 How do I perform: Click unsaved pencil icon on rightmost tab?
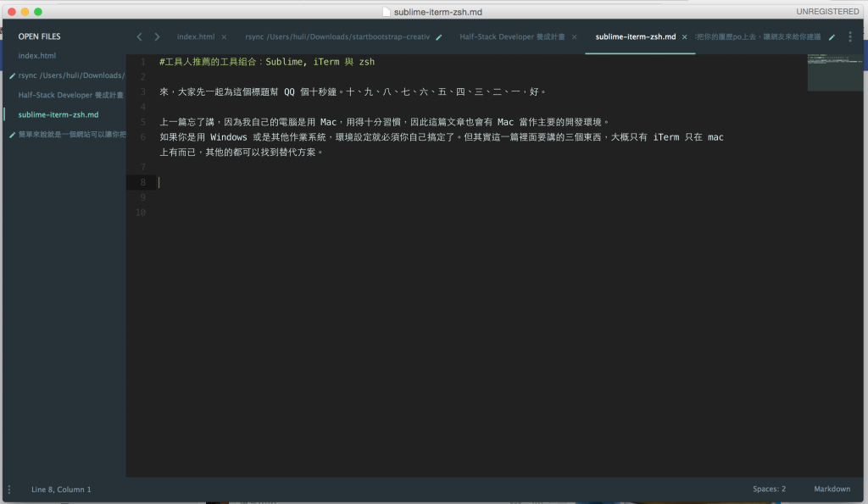(x=832, y=37)
